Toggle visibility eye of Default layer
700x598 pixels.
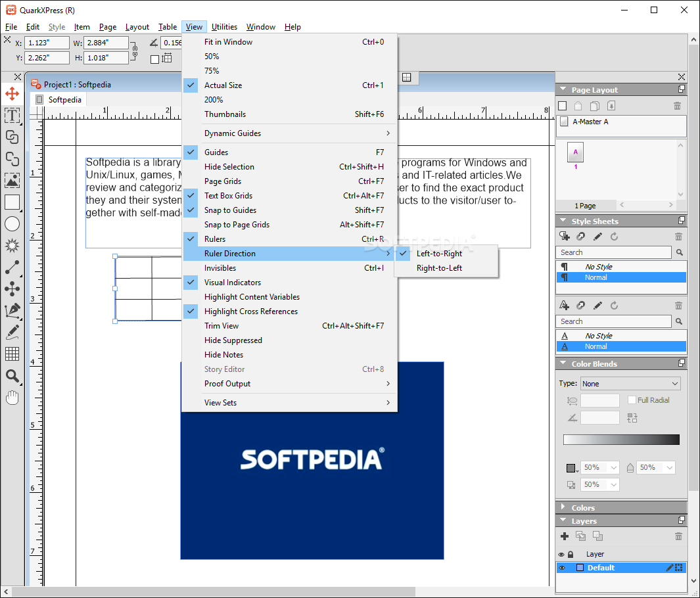click(562, 568)
